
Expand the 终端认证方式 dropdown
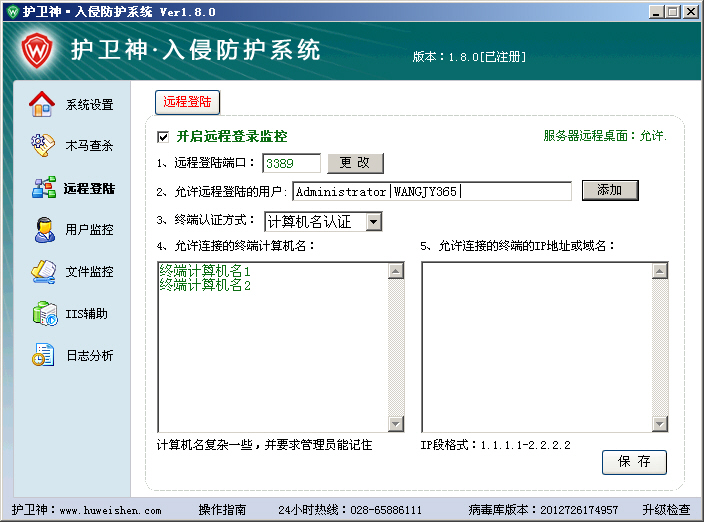click(373, 221)
